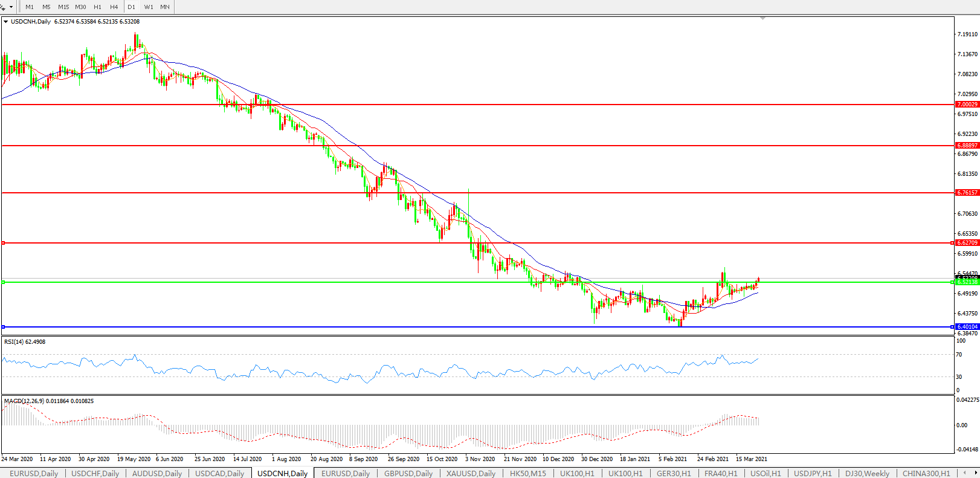The width and height of the screenshot is (980, 478).
Task: Click the chart shift triangle marker at the top
Action: pyautogui.click(x=763, y=19)
